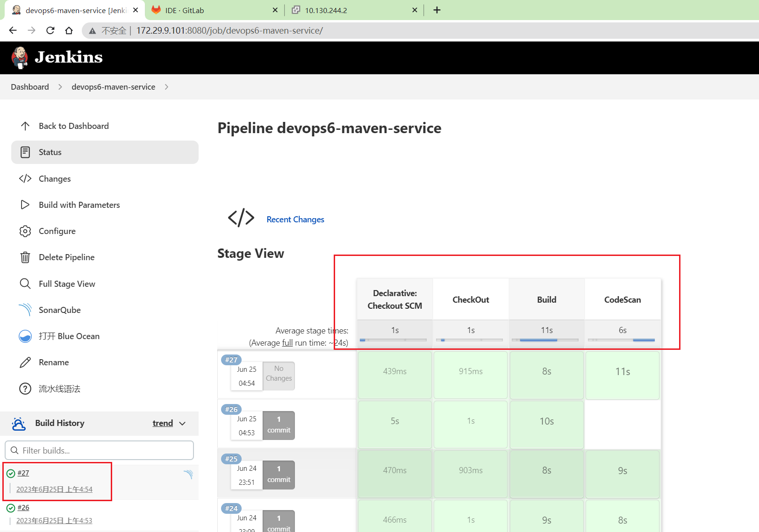The image size is (759, 532).
Task: Click the #26 build badge in Stage View
Action: click(x=231, y=409)
